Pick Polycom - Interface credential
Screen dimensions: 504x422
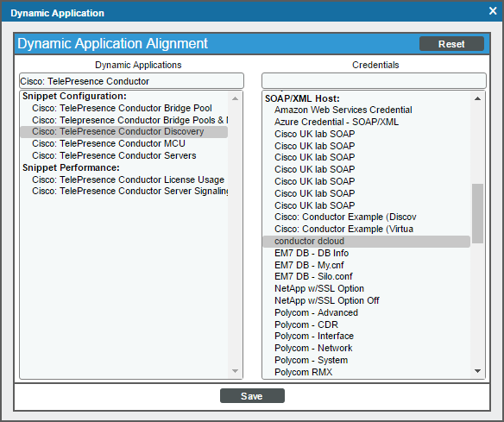click(367, 337)
